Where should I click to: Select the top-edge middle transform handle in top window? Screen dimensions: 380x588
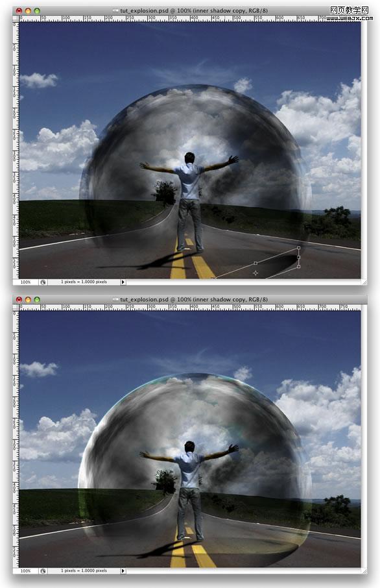click(x=255, y=263)
